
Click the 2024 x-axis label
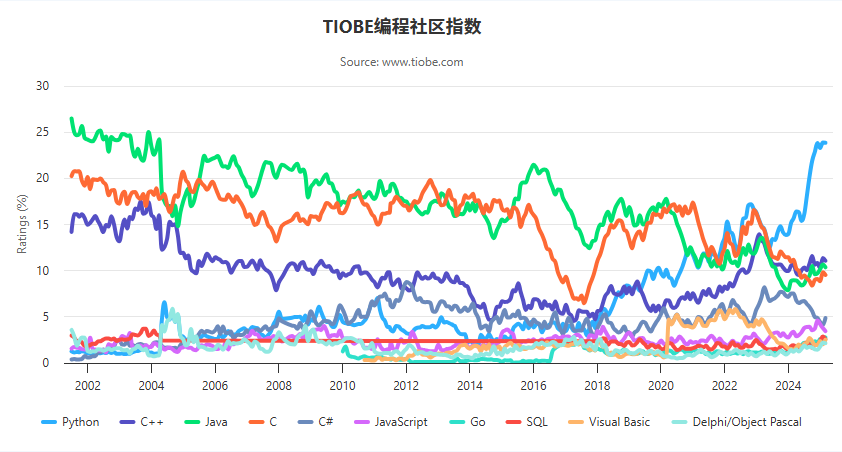[x=788, y=385]
